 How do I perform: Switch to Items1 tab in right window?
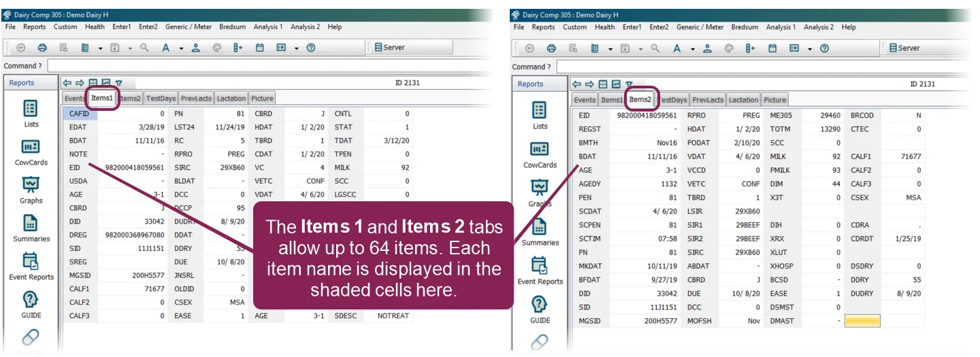point(611,100)
